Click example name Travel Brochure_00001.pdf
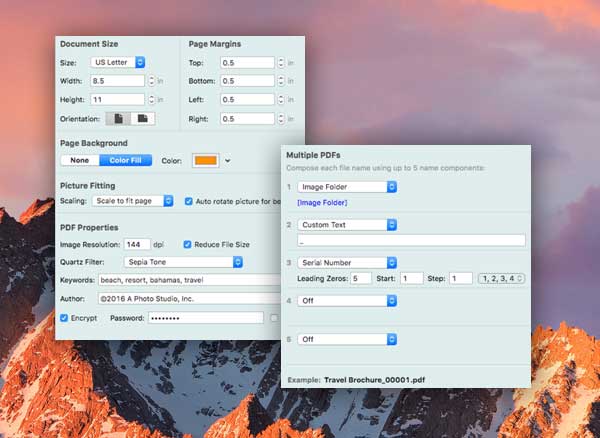Viewport: 600px width, 438px height. click(374, 380)
